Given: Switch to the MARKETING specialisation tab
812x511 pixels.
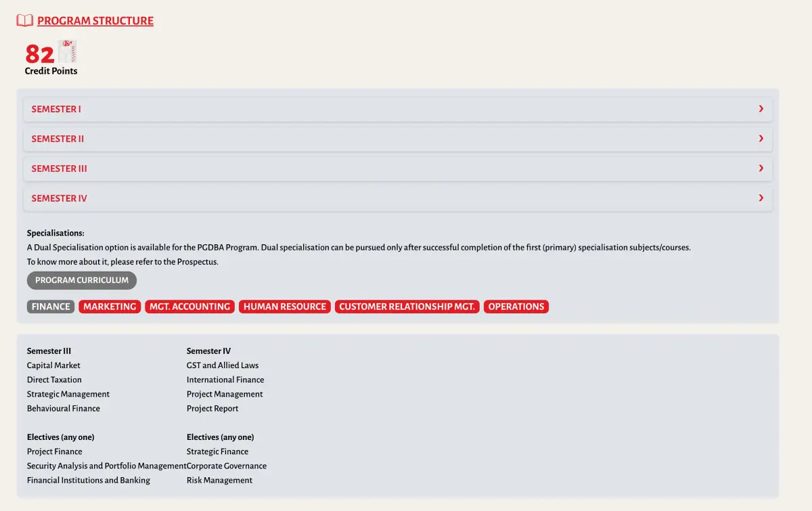Looking at the screenshot, I should point(110,307).
